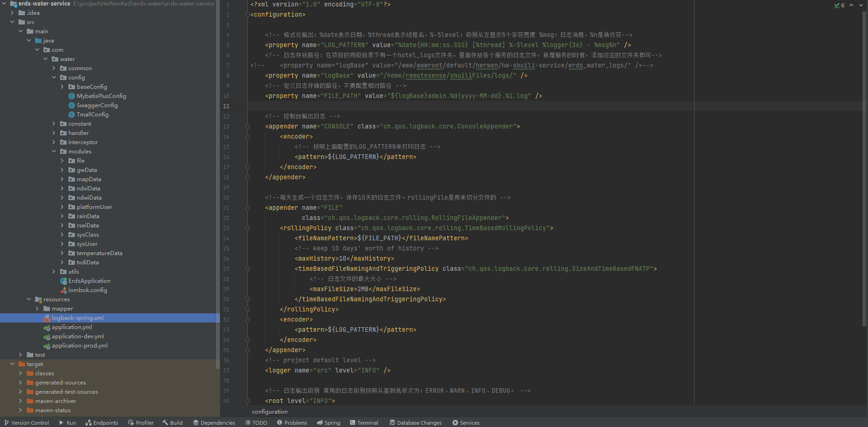Screen dimensions: 868x427
Task: Open the Version Control tool window
Action: coord(26,422)
